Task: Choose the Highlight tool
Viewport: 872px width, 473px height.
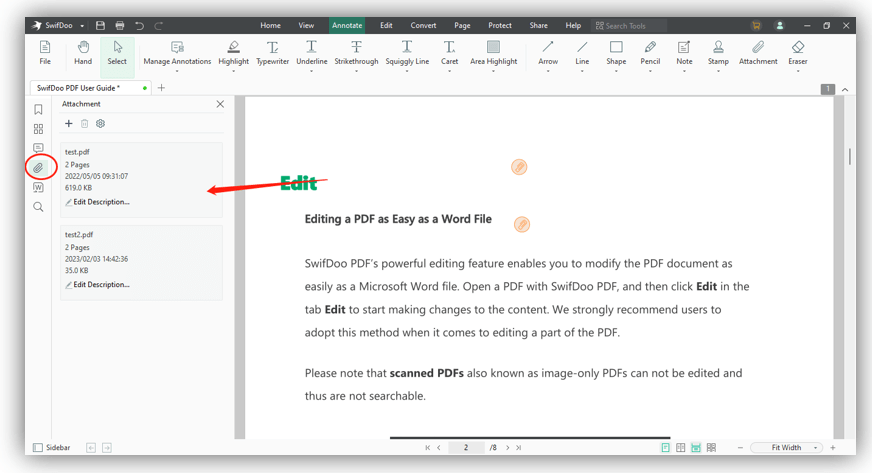Action: [x=234, y=53]
